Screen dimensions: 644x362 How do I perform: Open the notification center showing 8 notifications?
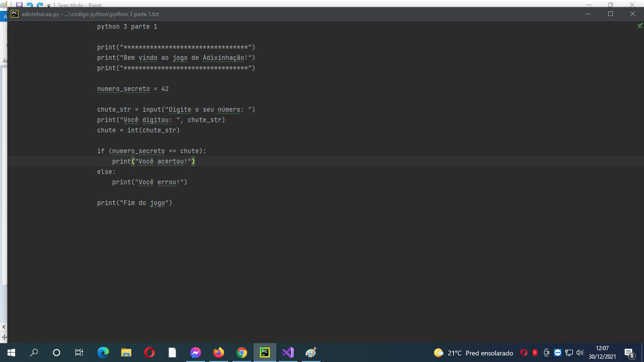(629, 353)
